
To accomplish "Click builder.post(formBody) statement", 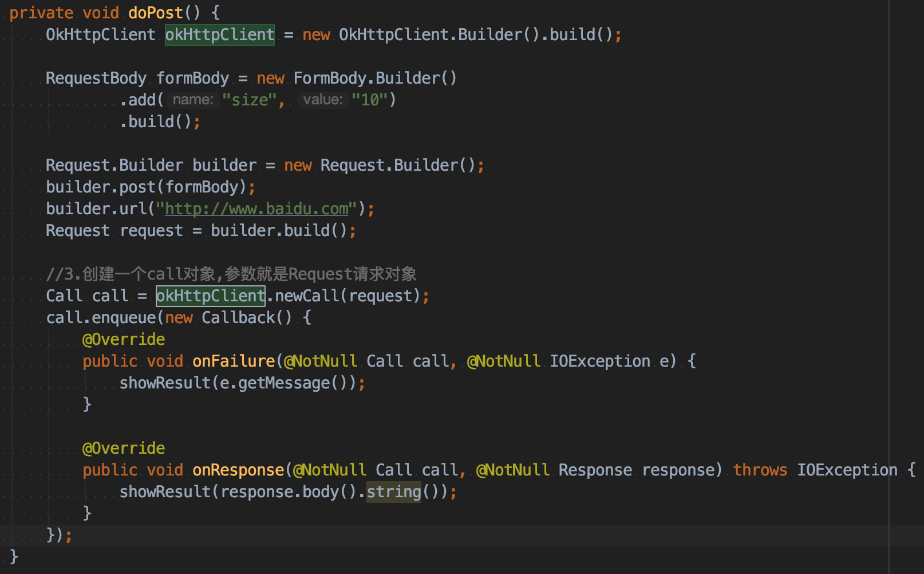I will 151,187.
